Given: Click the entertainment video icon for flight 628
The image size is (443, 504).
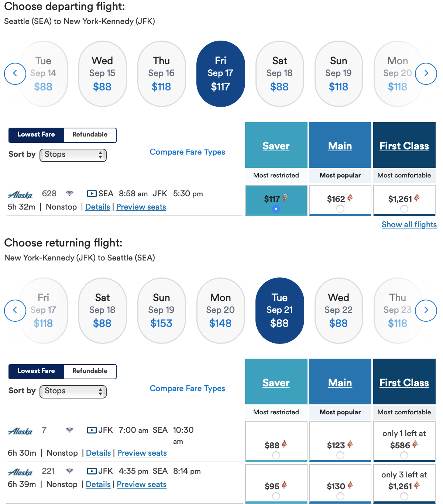Looking at the screenshot, I should 91,193.
